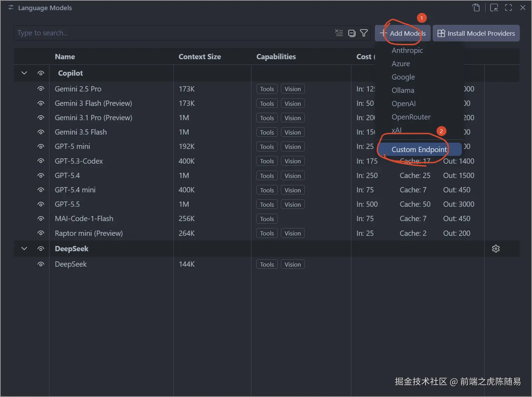Click Vision badge on Gemini 2.5 Pro row

point(293,89)
